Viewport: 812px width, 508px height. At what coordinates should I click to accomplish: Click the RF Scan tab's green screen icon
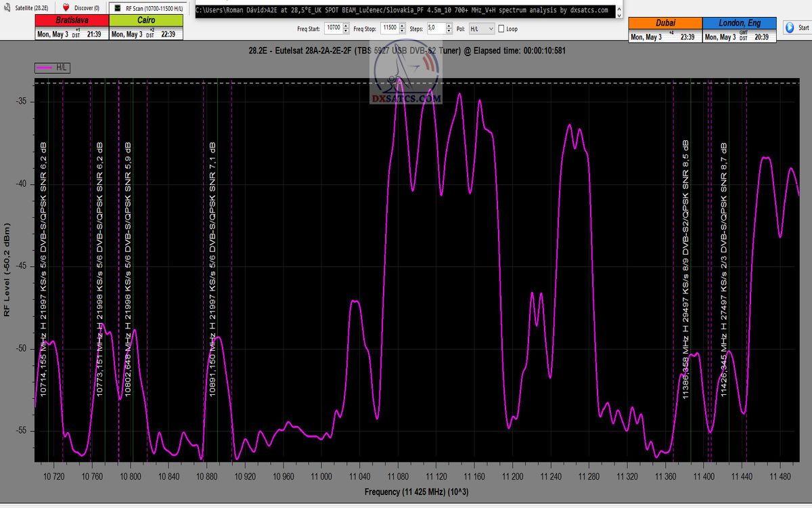[x=116, y=7]
